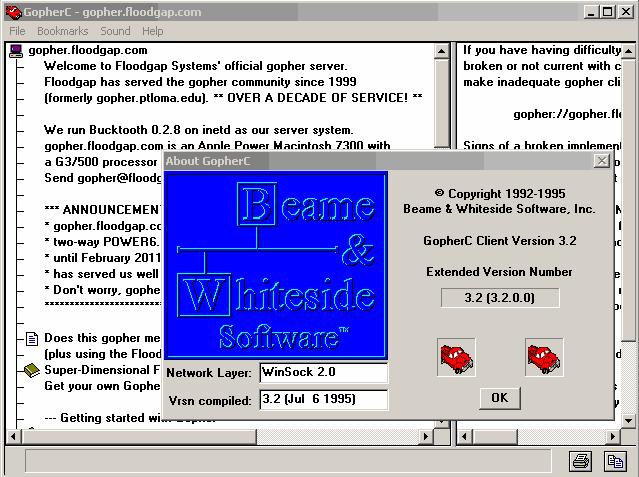Open the Bookmarks menu
Viewport: 639px width, 477px height.
tap(63, 31)
